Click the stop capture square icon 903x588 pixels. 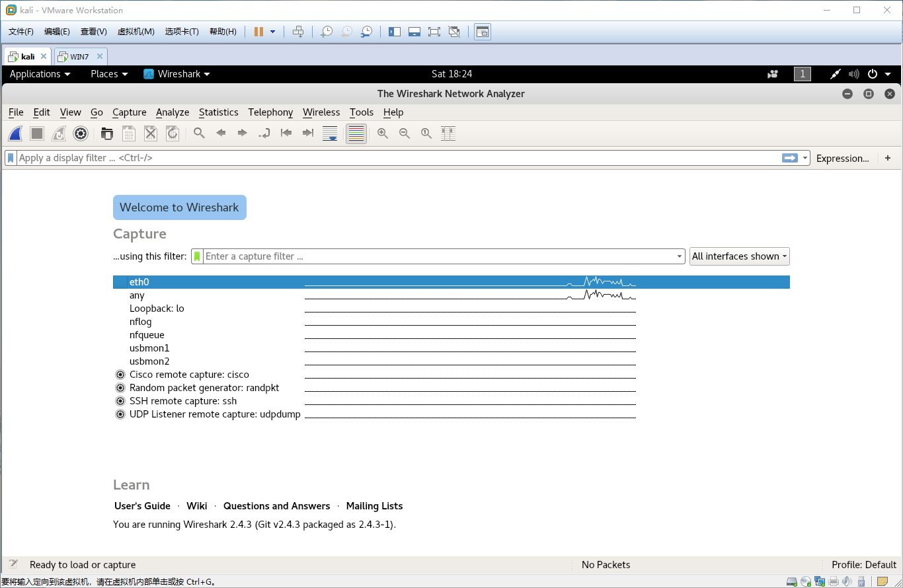[37, 133]
